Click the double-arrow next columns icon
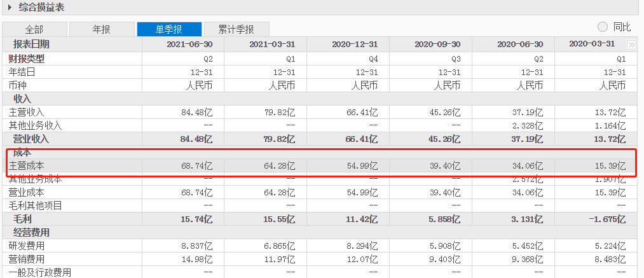 pos(631,45)
